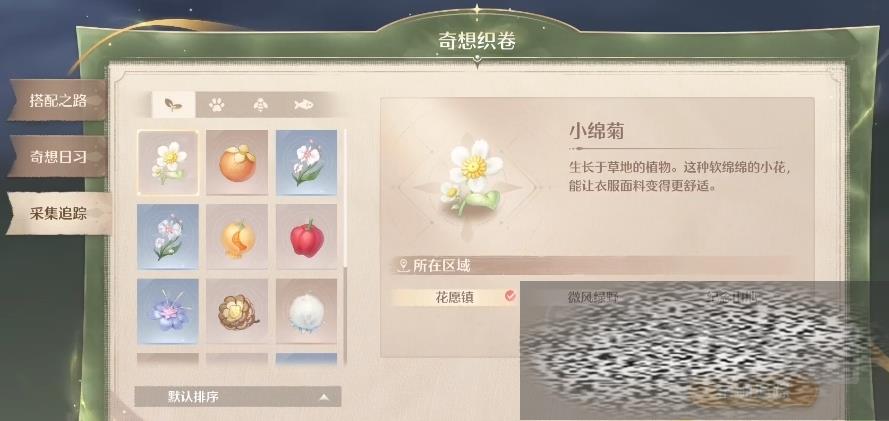889x421 pixels.
Task: Select the plant category leaf icon
Action: click(x=173, y=104)
